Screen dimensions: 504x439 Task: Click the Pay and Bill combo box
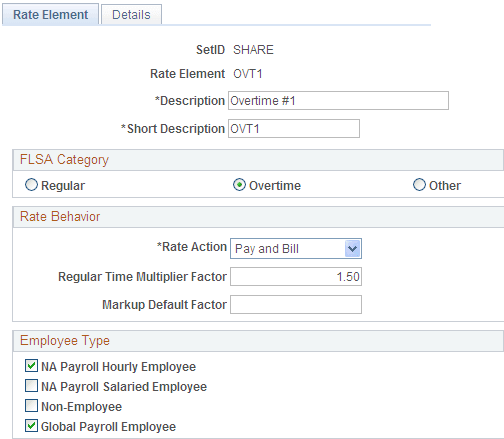(296, 248)
